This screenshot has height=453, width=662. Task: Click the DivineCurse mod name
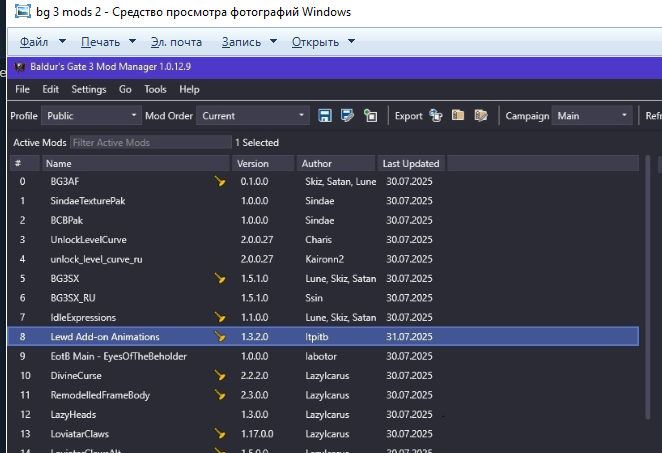(x=76, y=376)
